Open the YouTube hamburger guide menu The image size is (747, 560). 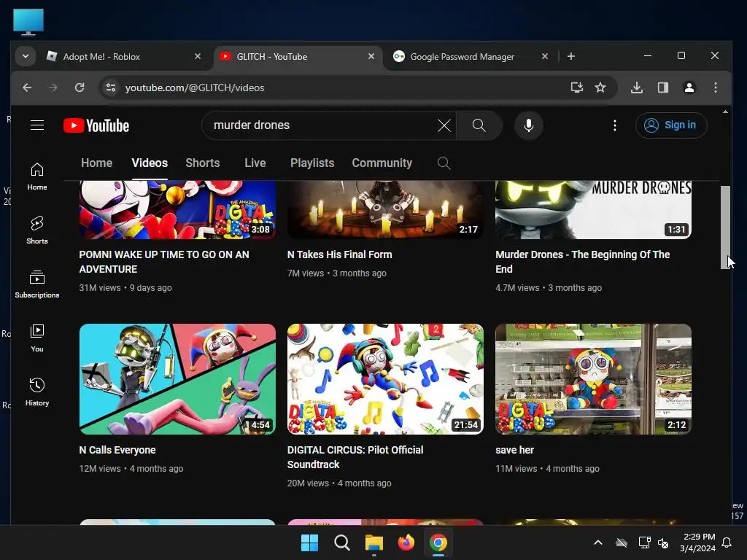tap(37, 125)
